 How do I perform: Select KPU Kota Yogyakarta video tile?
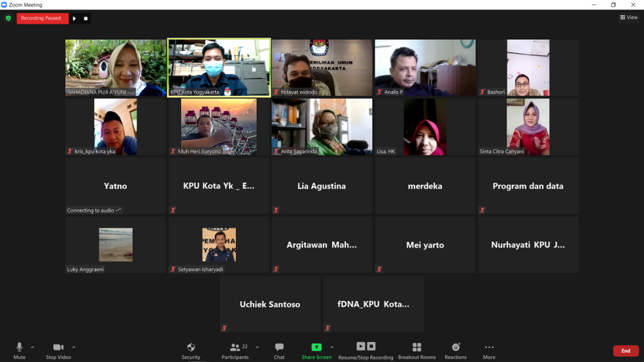point(219,67)
